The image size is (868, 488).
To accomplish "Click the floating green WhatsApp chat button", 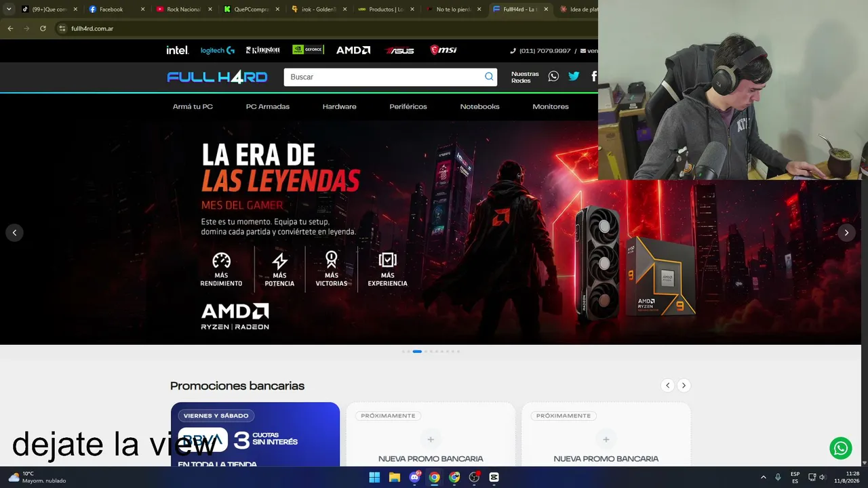I will click(x=841, y=448).
